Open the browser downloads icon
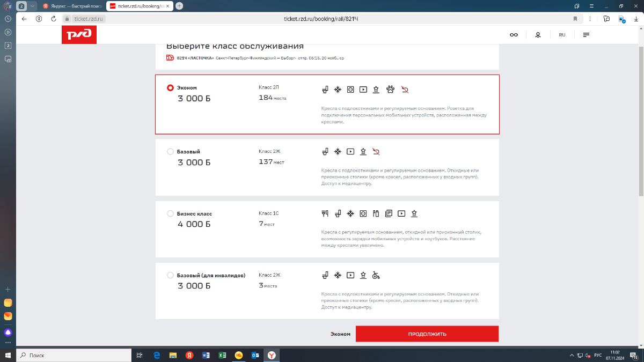The height and width of the screenshot is (362, 644). click(x=636, y=18)
